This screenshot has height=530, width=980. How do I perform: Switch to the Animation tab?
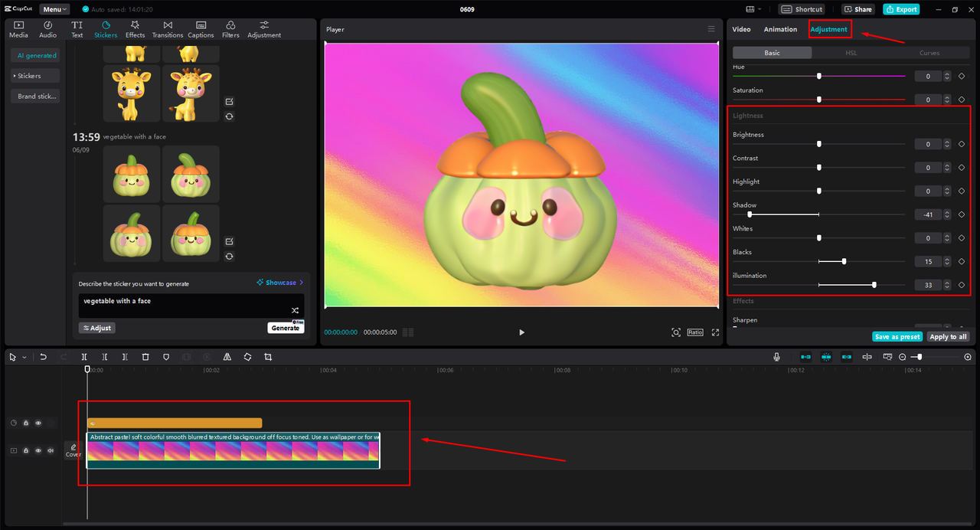pos(780,29)
